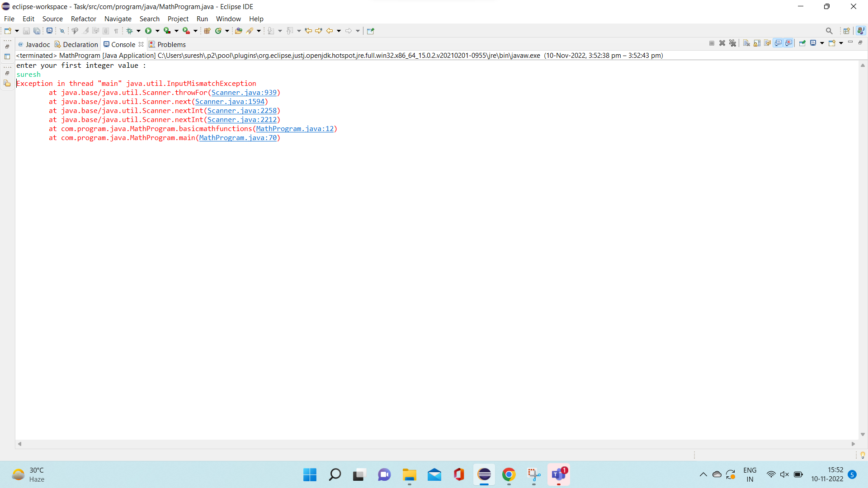Image resolution: width=868 pixels, height=488 pixels.
Task: Pin the Console view
Action: 802,43
